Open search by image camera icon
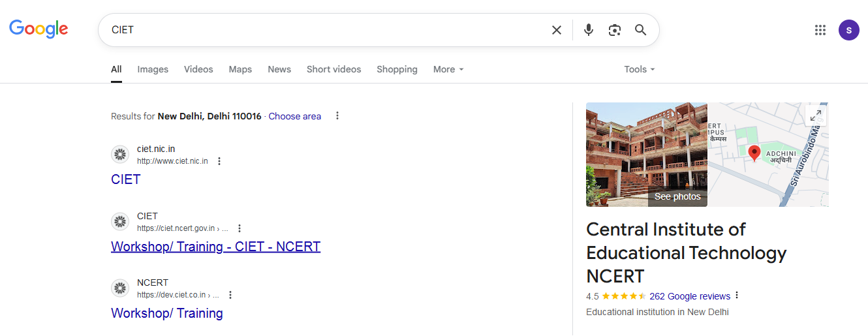Screen dimensions: 868x336 pos(615,30)
